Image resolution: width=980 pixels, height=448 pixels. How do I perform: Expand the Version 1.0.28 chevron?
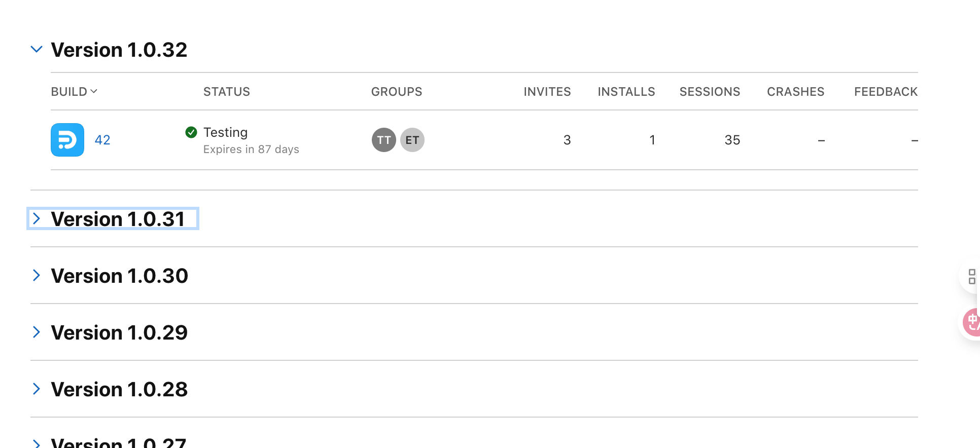[37, 389]
